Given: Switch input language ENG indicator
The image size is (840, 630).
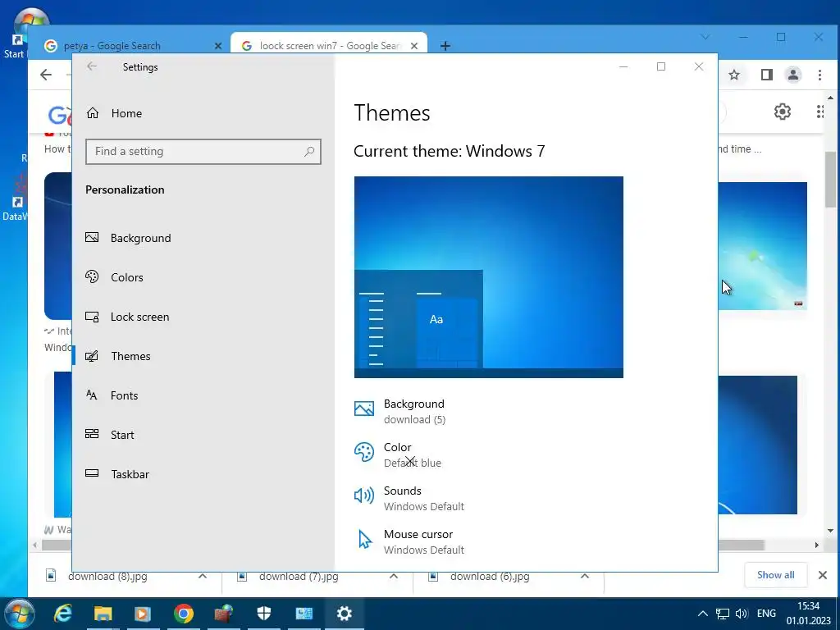Looking at the screenshot, I should [x=766, y=614].
